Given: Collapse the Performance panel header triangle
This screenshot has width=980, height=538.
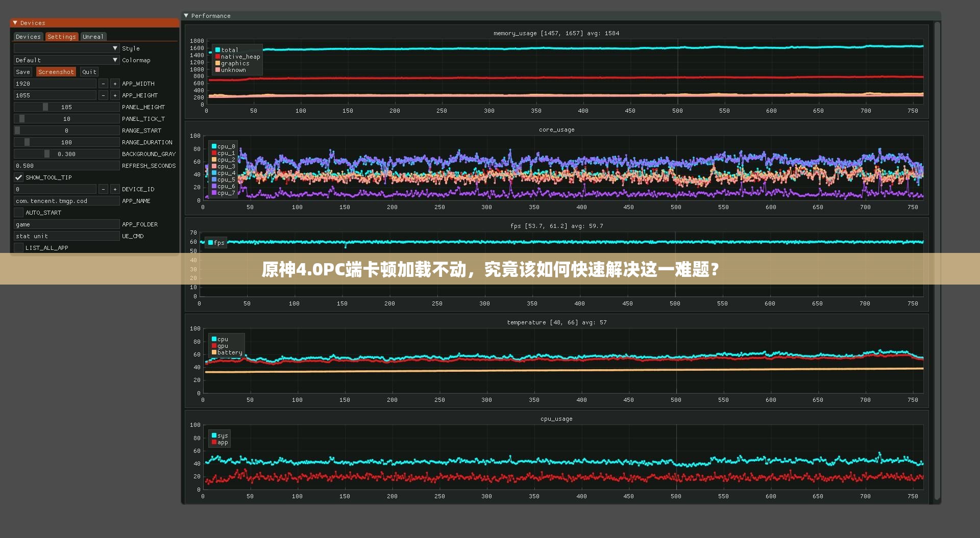Looking at the screenshot, I should [x=186, y=16].
